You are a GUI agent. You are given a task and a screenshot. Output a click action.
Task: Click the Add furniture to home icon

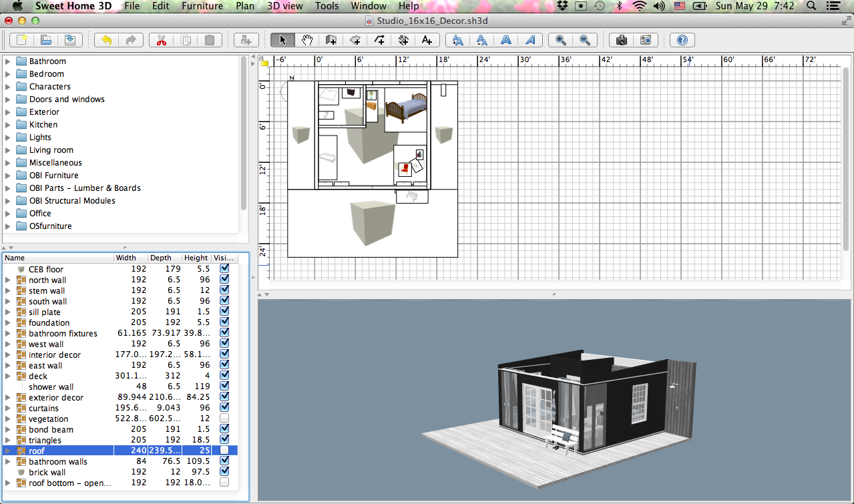pos(246,40)
